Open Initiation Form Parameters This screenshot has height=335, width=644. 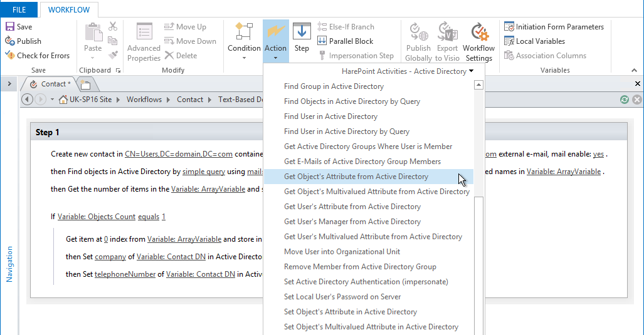click(554, 27)
